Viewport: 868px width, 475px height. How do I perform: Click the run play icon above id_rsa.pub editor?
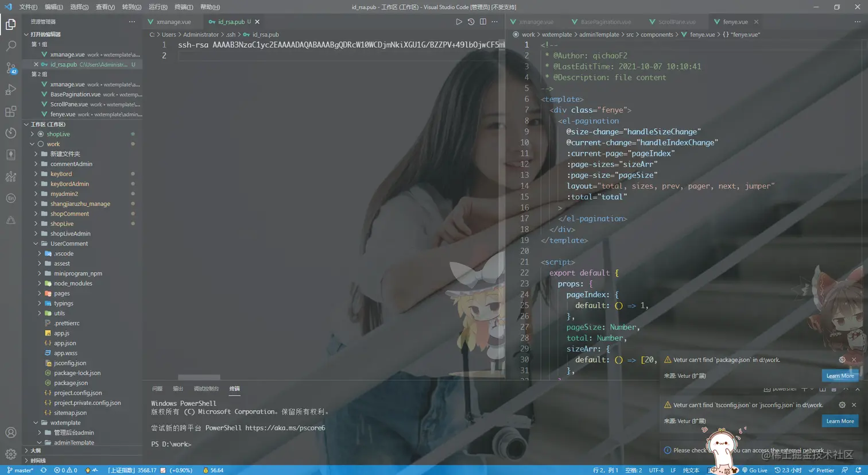(x=459, y=22)
